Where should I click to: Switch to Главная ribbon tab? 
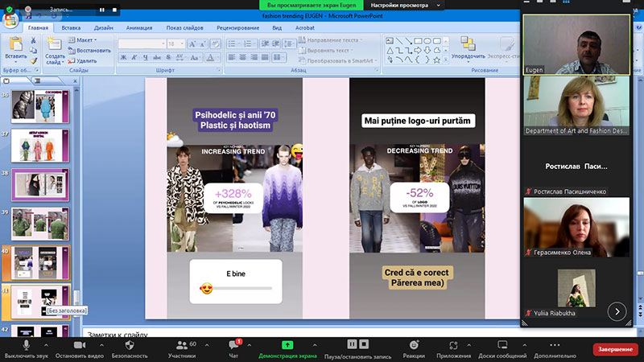(x=38, y=27)
